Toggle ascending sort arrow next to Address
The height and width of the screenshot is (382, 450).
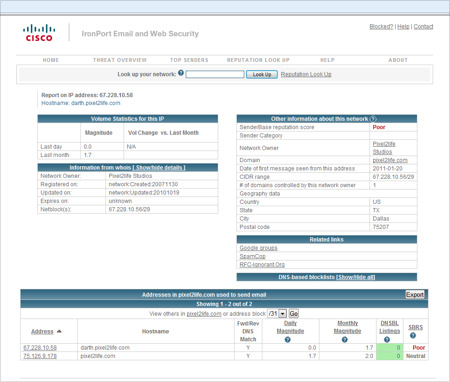click(59, 331)
